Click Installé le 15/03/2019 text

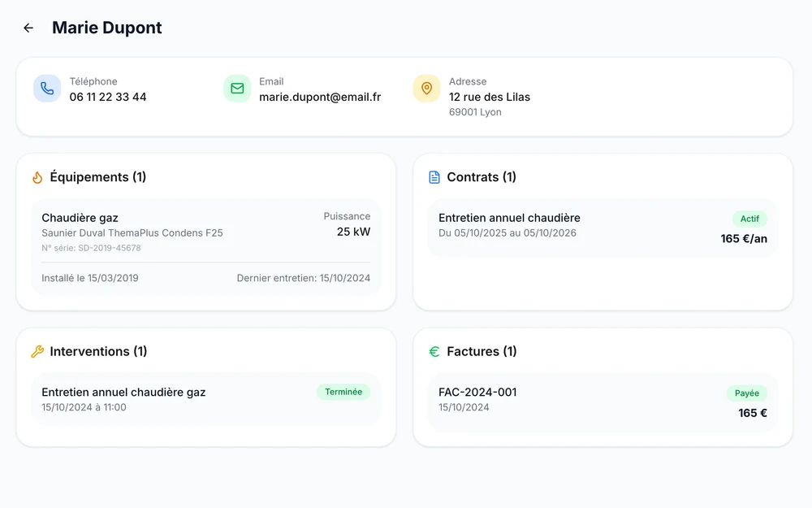(x=90, y=278)
